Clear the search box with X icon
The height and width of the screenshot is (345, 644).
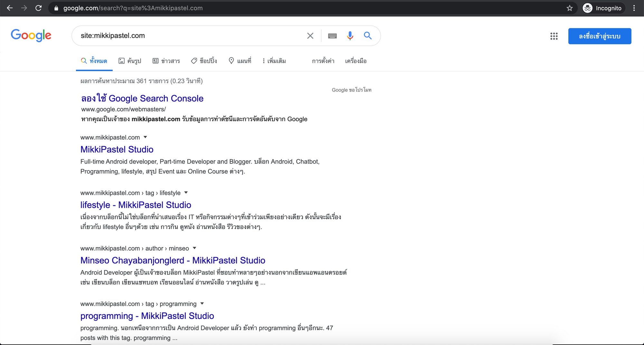pyautogui.click(x=310, y=36)
